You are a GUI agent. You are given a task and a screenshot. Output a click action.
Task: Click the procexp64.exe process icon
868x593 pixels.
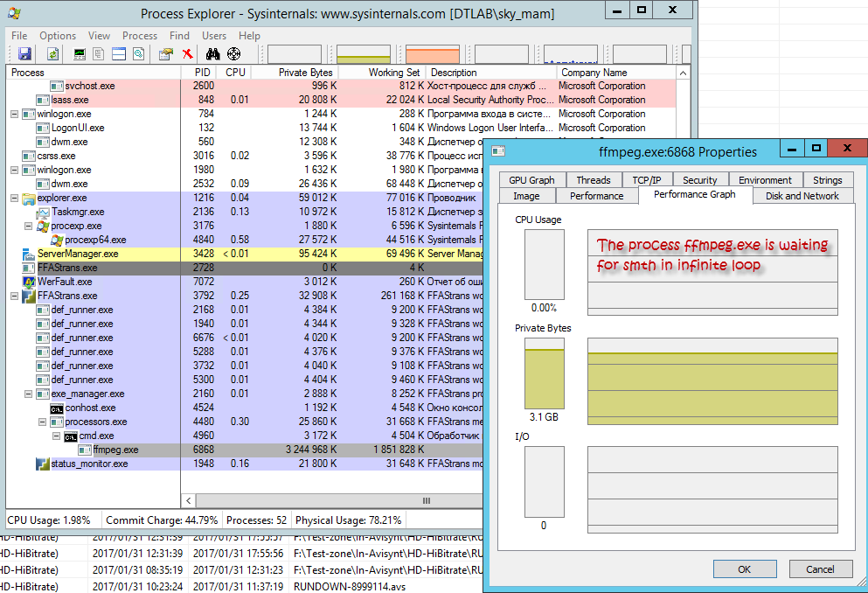(57, 240)
